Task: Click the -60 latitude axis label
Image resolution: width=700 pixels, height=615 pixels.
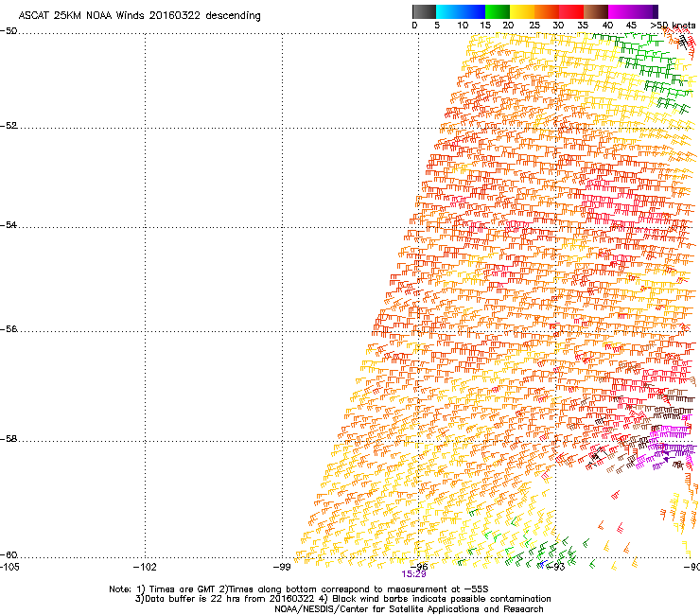Action: 9,554
